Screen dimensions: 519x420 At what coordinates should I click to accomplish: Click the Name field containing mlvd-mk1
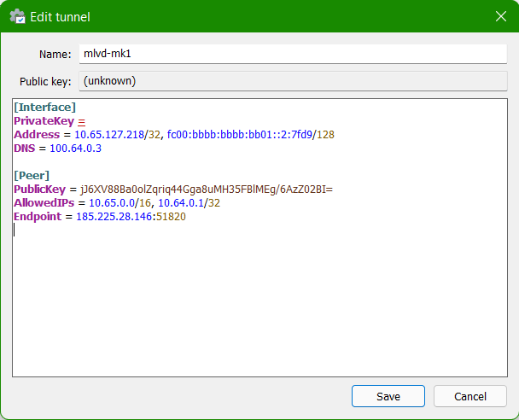tap(292, 54)
